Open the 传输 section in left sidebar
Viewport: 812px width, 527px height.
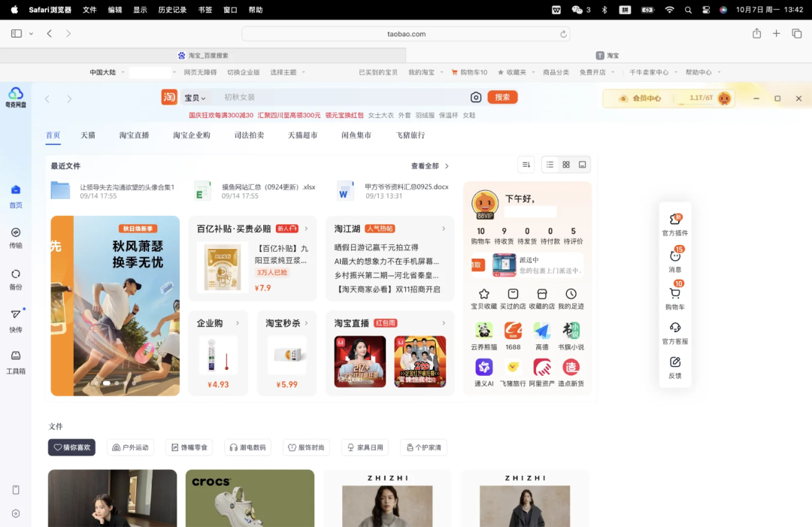coord(16,238)
